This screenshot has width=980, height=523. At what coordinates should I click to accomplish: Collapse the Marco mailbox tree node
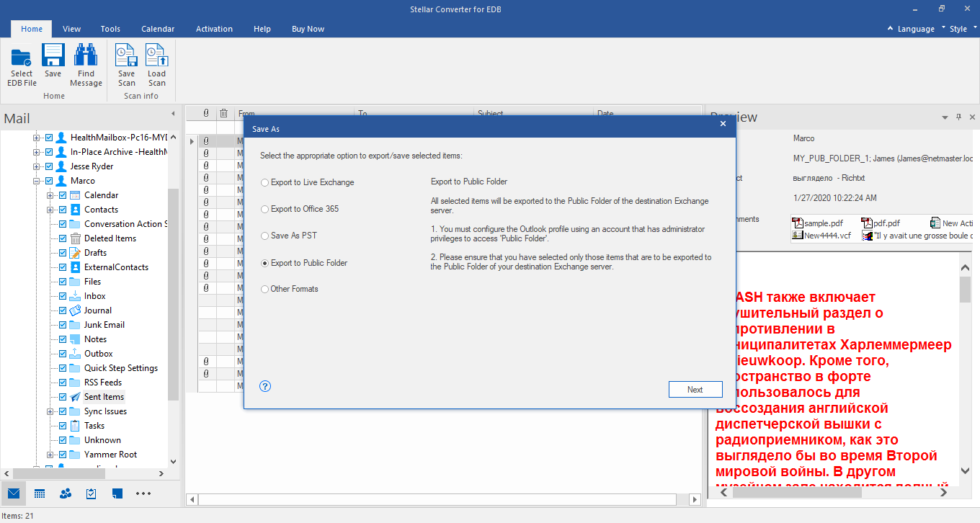click(36, 181)
